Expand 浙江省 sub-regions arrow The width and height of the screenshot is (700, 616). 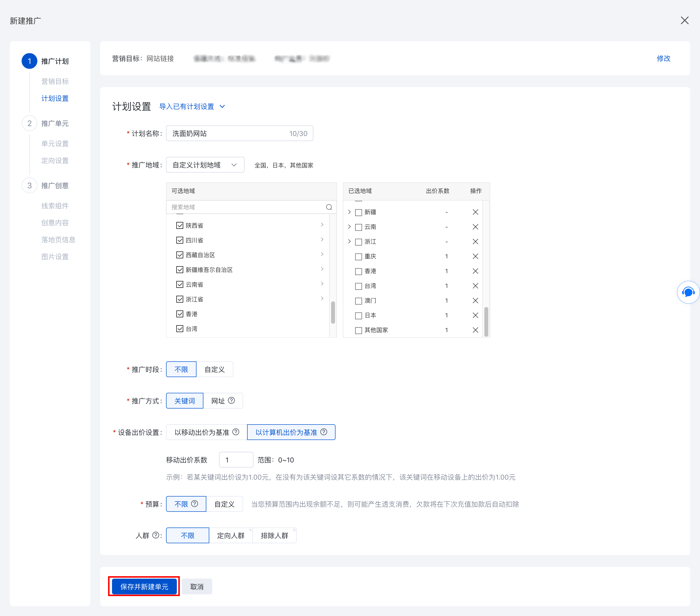pyautogui.click(x=322, y=299)
